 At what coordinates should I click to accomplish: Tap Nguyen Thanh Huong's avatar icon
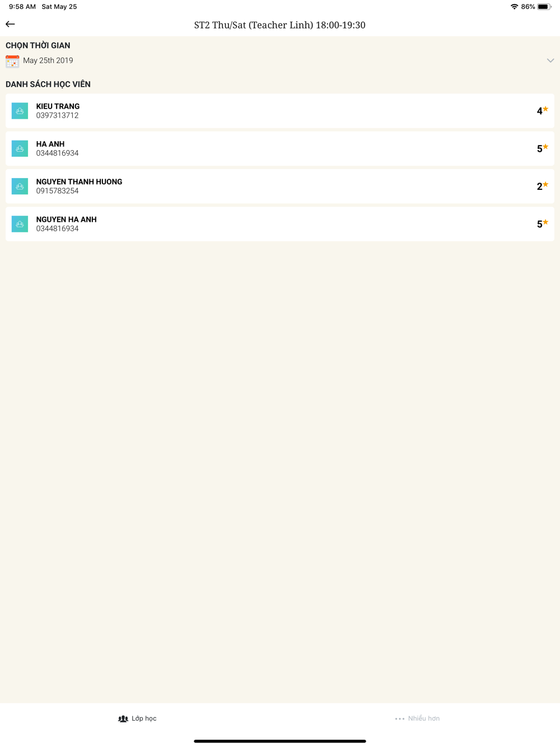pyautogui.click(x=20, y=186)
